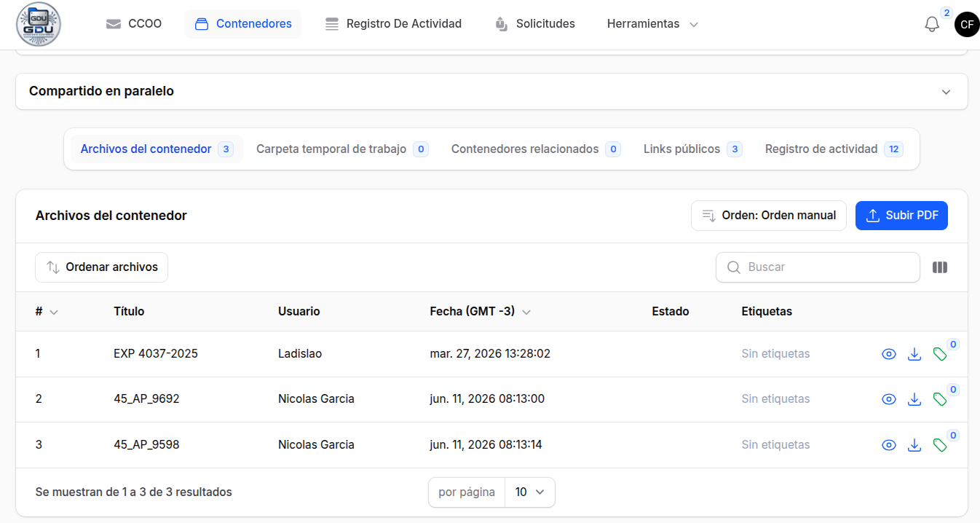Click Sin etiquetas in 45_AP_9598 row
This screenshot has width=980, height=523.
click(775, 445)
